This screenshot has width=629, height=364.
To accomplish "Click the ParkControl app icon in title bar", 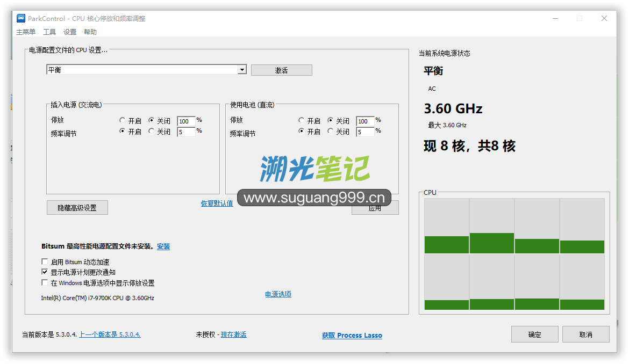I will [21, 18].
